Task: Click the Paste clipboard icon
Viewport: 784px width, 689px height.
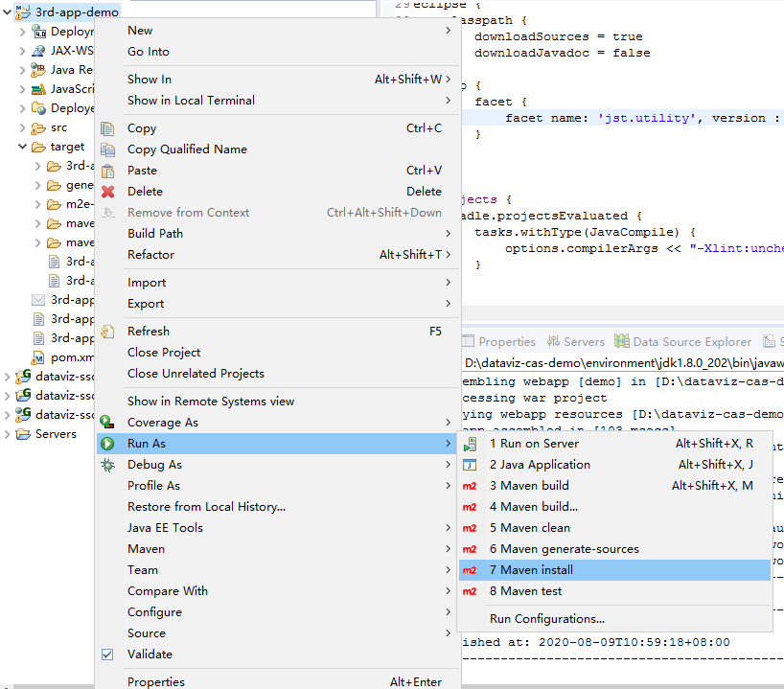Action: [107, 171]
